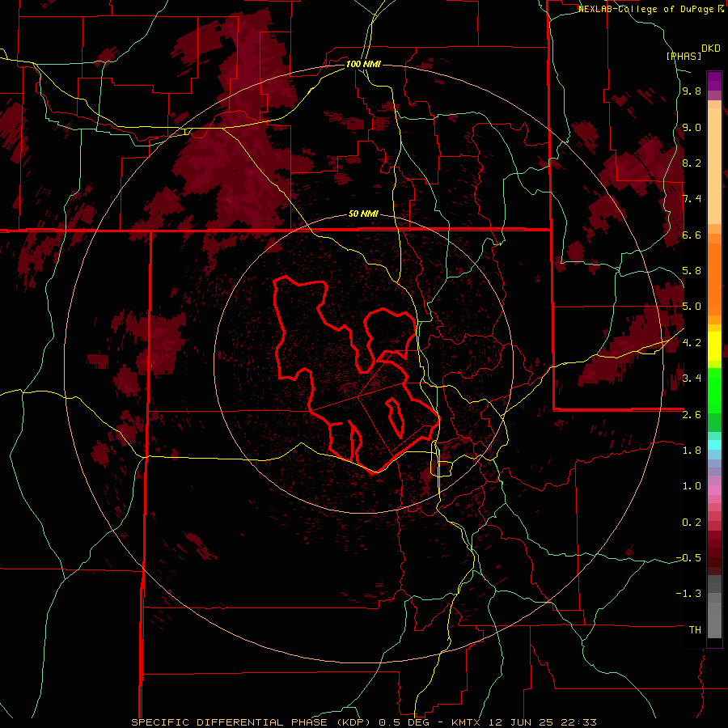Viewport: 728px width, 728px height.
Task: Click the -0.5 scale label
Action: (688, 558)
